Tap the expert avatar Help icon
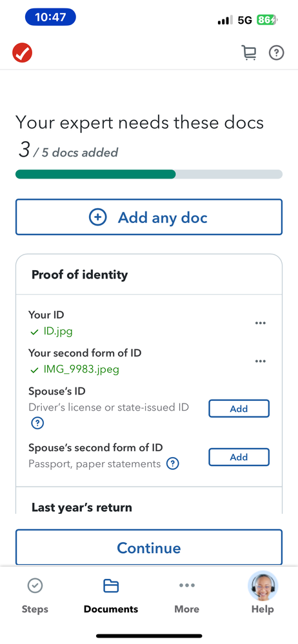 [x=263, y=586]
